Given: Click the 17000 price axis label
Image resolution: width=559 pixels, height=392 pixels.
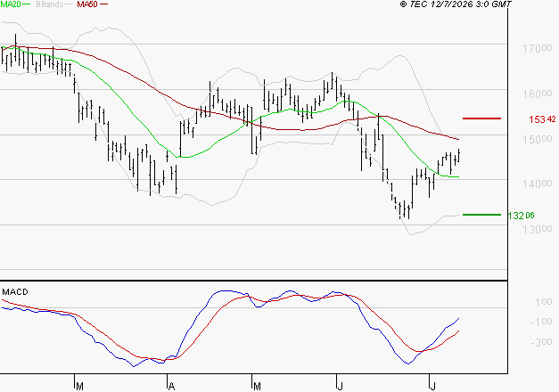Looking at the screenshot, I should tap(537, 48).
